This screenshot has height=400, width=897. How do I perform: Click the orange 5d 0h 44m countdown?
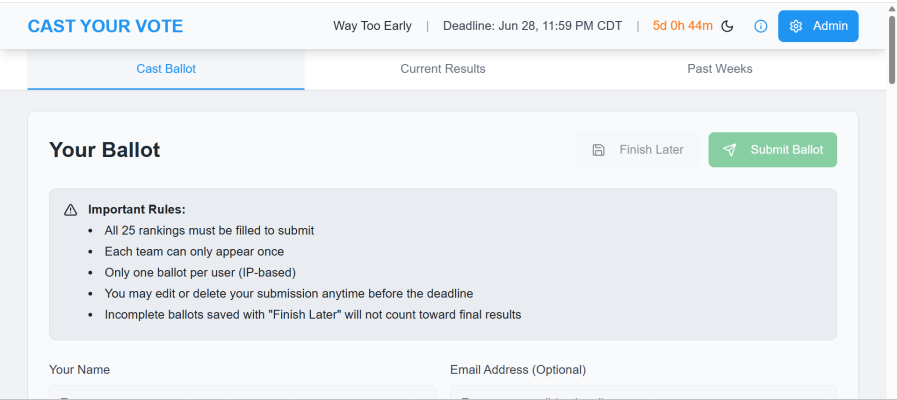pos(682,26)
